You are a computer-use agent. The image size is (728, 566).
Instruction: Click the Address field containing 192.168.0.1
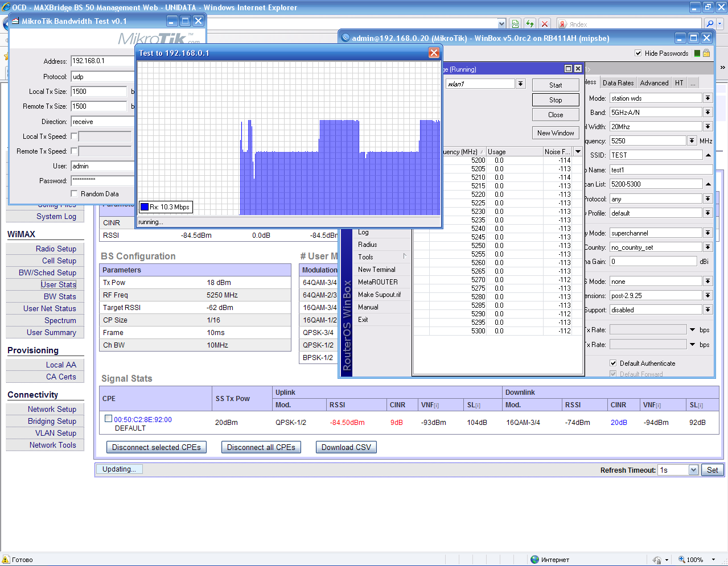pyautogui.click(x=102, y=61)
